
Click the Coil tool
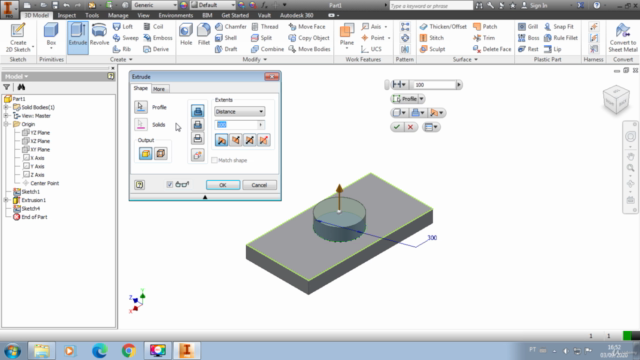(x=153, y=27)
